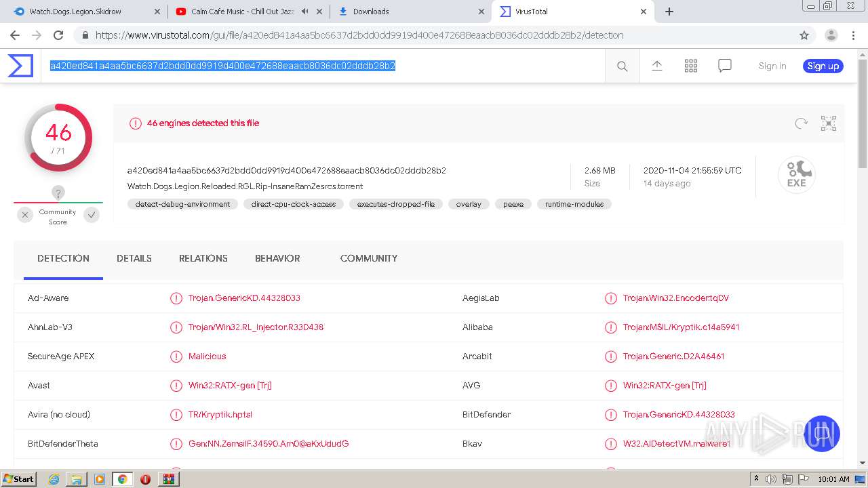Open the Chrome profile avatar
This screenshot has width=868, height=488.
(831, 35)
